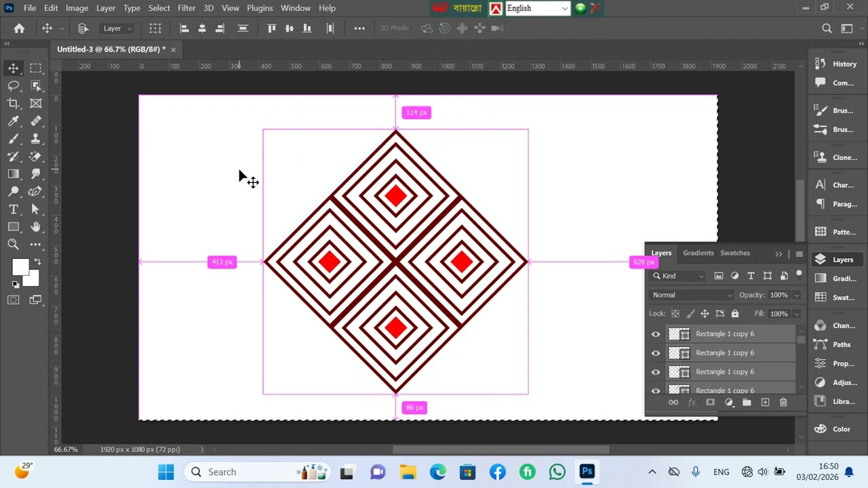Select the Eraser tool
Image resolution: width=868 pixels, height=488 pixels.
click(x=36, y=156)
